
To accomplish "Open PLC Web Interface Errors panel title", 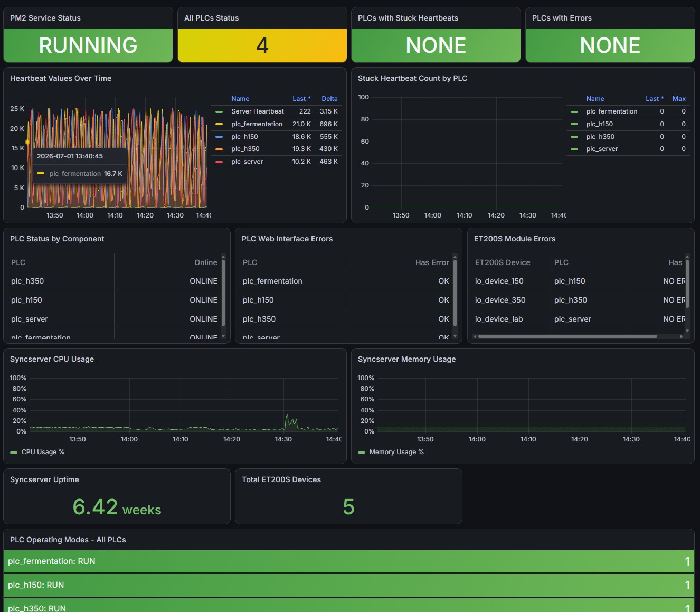I will [287, 239].
